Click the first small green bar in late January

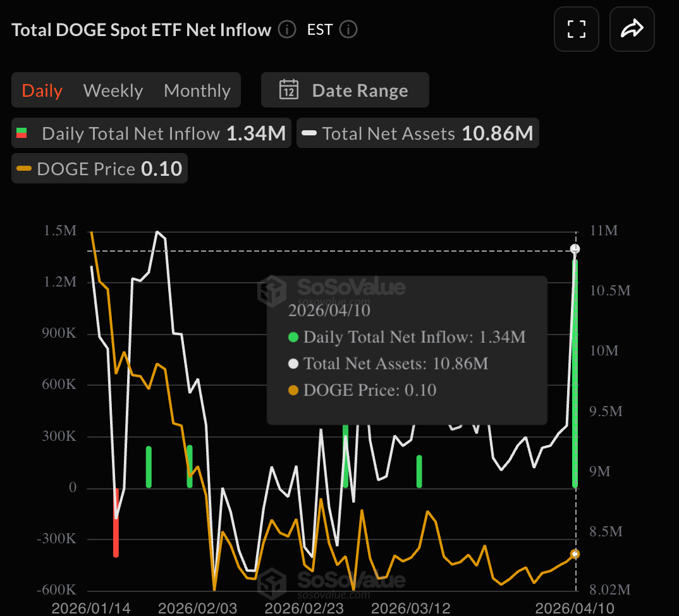(x=149, y=467)
